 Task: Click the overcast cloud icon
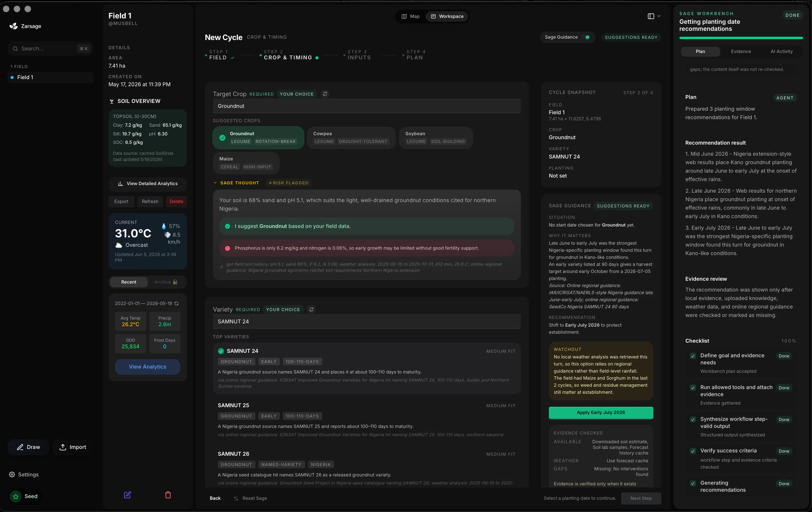click(x=118, y=245)
